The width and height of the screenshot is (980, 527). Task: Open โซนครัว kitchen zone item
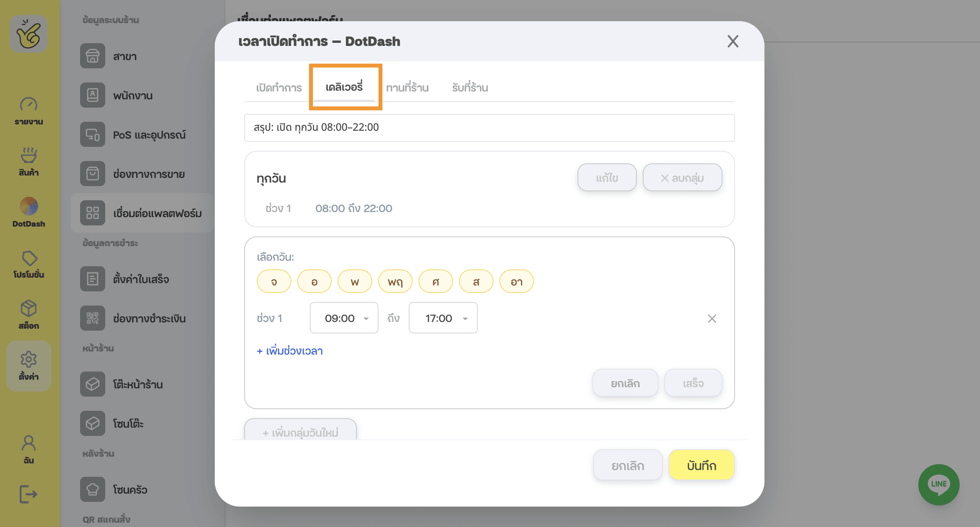click(x=142, y=490)
